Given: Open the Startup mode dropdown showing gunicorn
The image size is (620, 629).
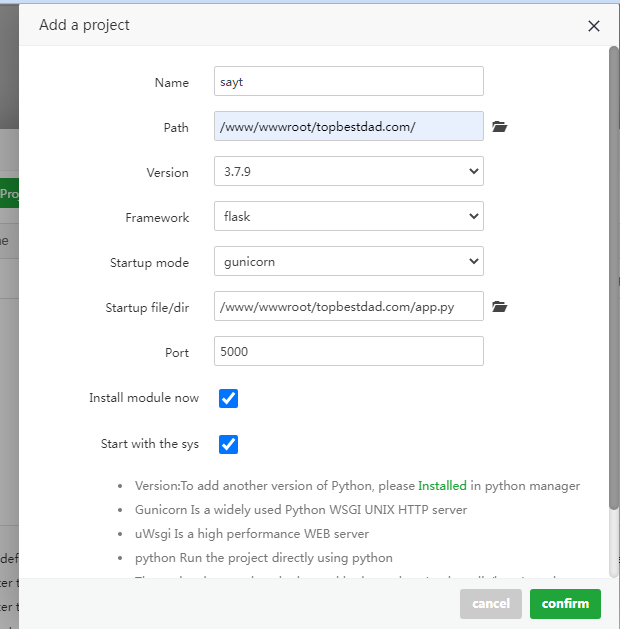Looking at the screenshot, I should tap(348, 261).
